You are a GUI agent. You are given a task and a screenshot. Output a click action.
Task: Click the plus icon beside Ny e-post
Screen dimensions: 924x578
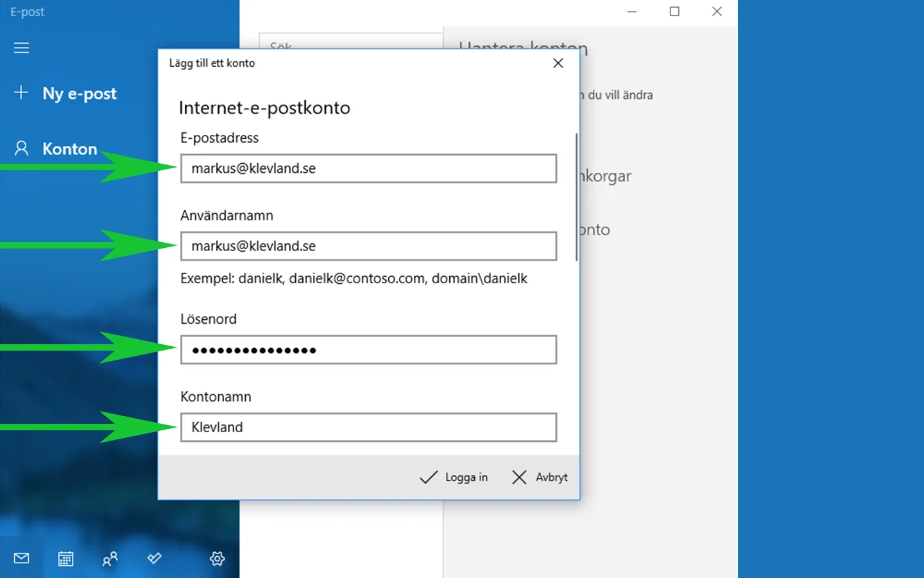21,93
